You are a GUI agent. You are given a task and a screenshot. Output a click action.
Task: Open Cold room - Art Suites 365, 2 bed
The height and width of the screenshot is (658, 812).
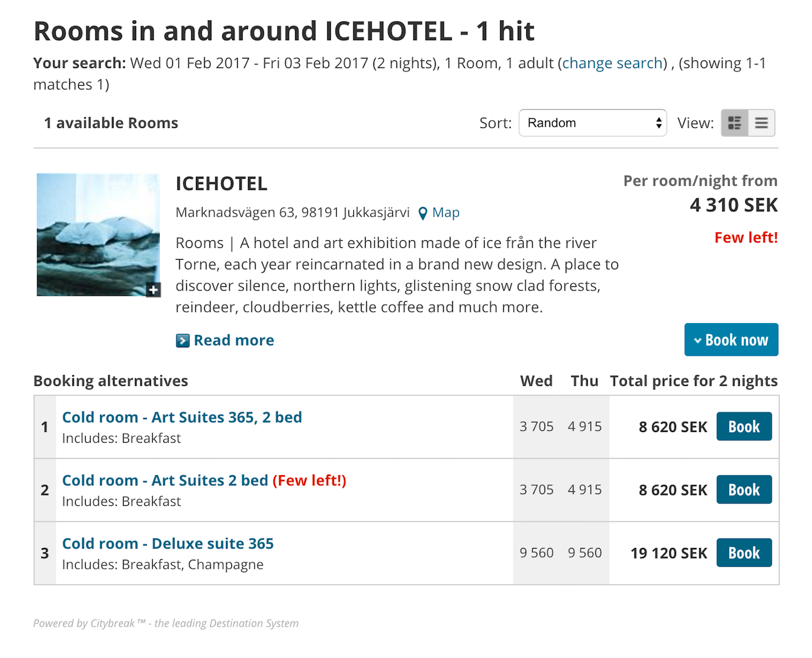pos(182,417)
